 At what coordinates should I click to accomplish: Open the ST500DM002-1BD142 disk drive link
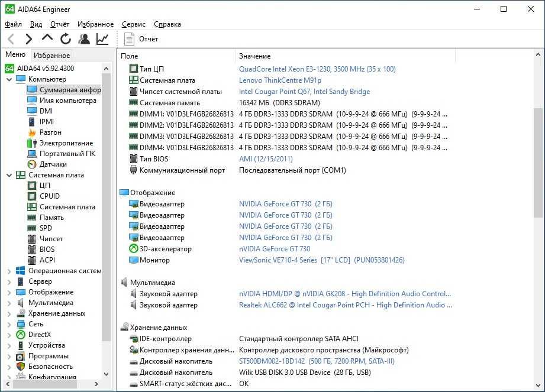click(x=317, y=361)
